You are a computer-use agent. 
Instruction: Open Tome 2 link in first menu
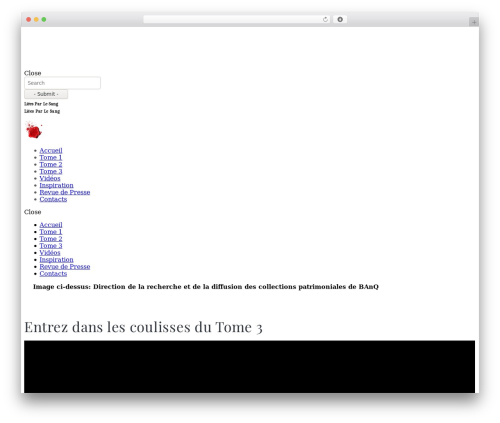[51, 164]
